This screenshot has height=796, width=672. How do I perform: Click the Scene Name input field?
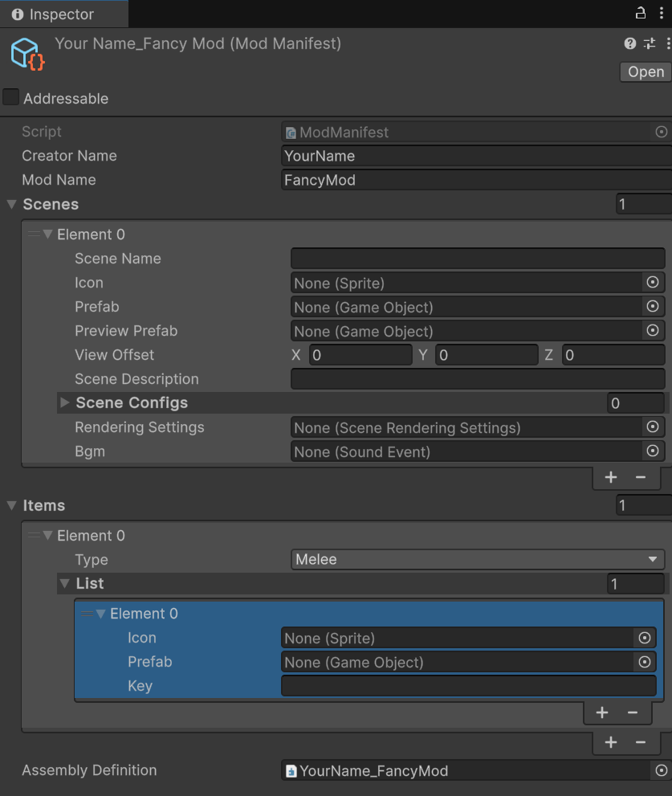(477, 258)
